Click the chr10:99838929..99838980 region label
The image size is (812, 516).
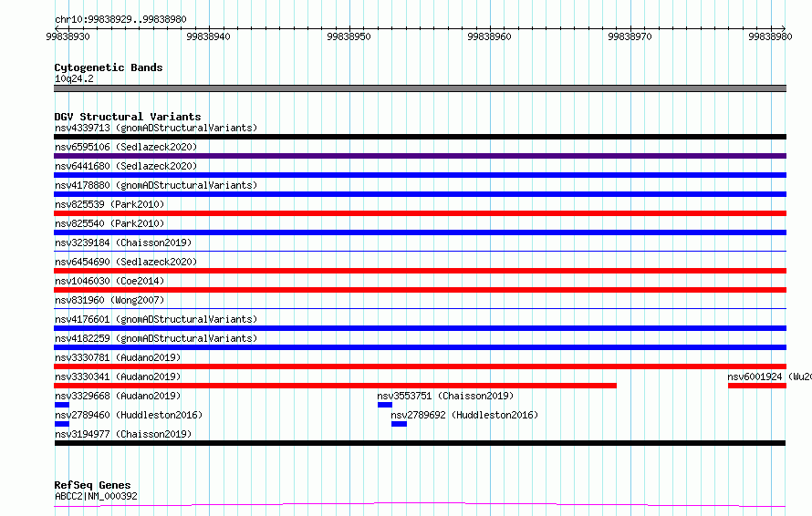click(x=120, y=20)
